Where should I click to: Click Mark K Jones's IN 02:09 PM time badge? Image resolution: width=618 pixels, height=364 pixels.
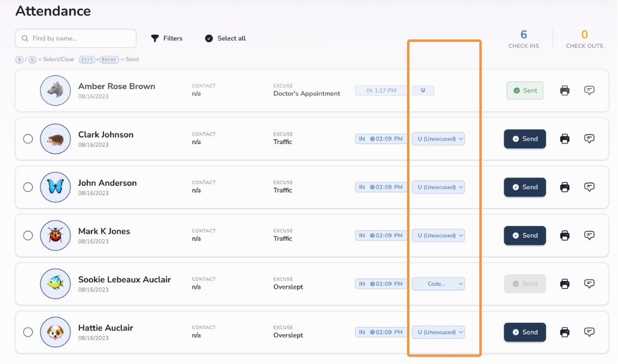pyautogui.click(x=381, y=235)
